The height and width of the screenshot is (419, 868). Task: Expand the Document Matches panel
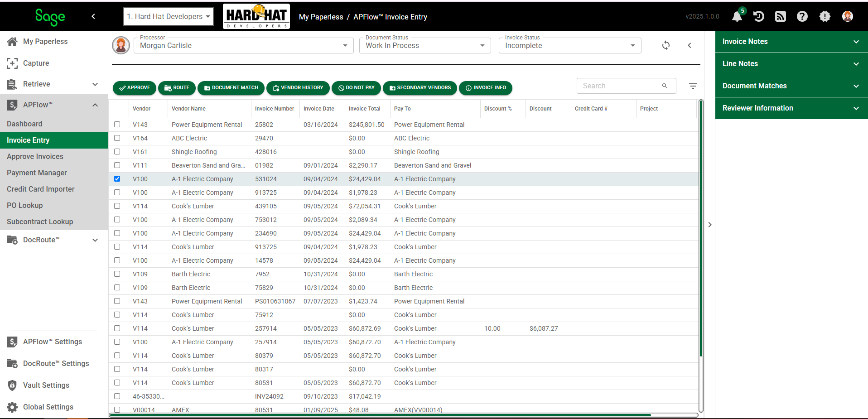pos(791,86)
